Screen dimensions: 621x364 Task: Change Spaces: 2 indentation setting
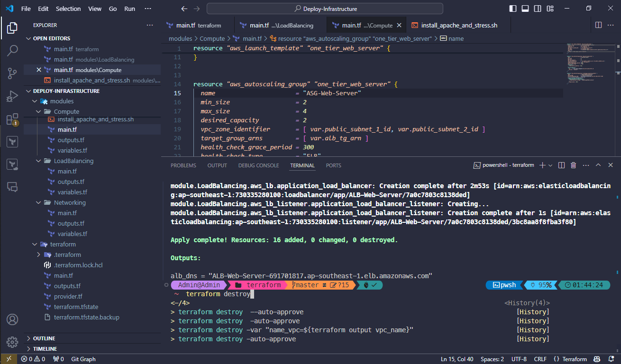pos(492,359)
